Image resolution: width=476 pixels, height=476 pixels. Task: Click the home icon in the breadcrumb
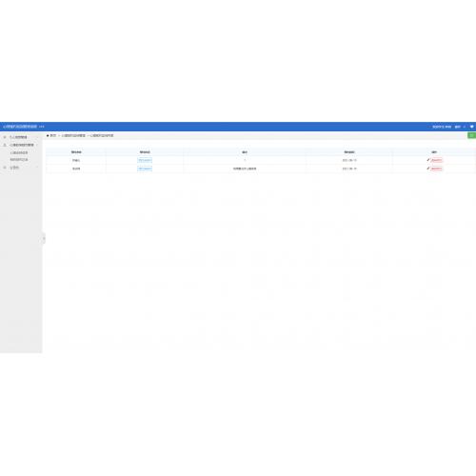point(48,135)
